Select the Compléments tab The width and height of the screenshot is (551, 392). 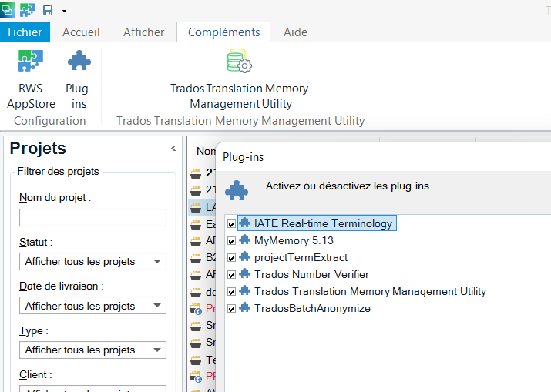point(223,32)
